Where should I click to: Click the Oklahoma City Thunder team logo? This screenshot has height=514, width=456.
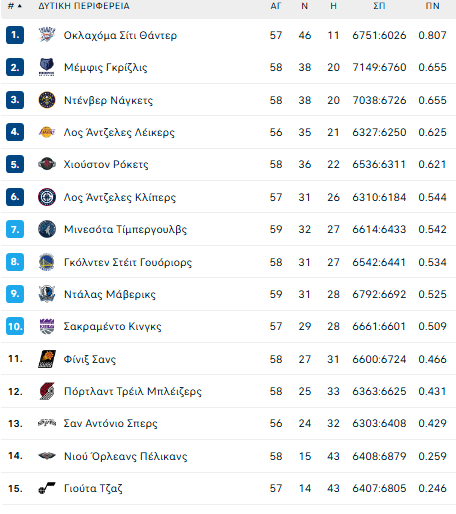pyautogui.click(x=47, y=35)
